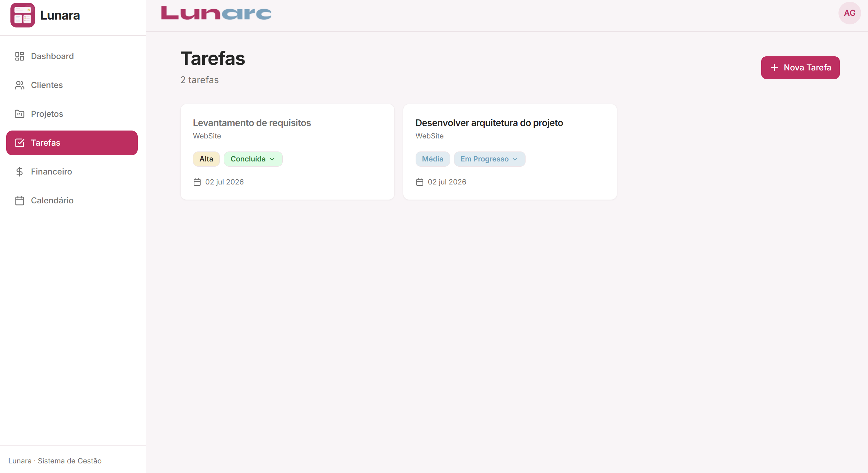868x473 pixels.
Task: Expand the chevron next to Em Progresso
Action: pos(515,159)
